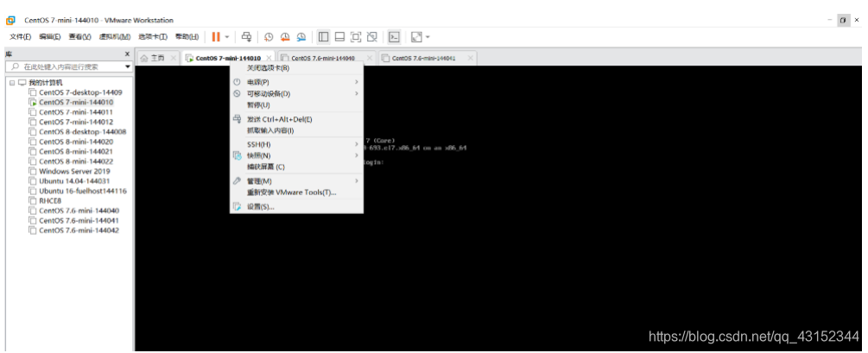Close the library panel with its X
868x353 pixels.
pyautogui.click(x=127, y=54)
